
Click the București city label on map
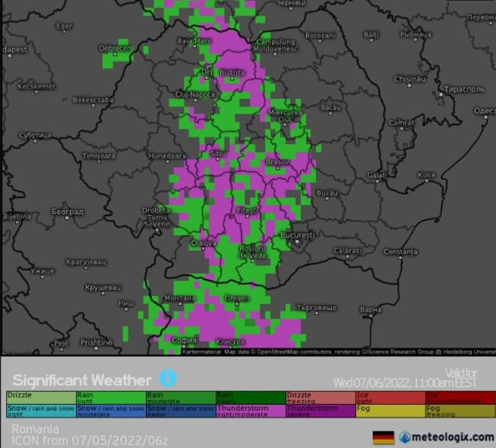click(297, 236)
